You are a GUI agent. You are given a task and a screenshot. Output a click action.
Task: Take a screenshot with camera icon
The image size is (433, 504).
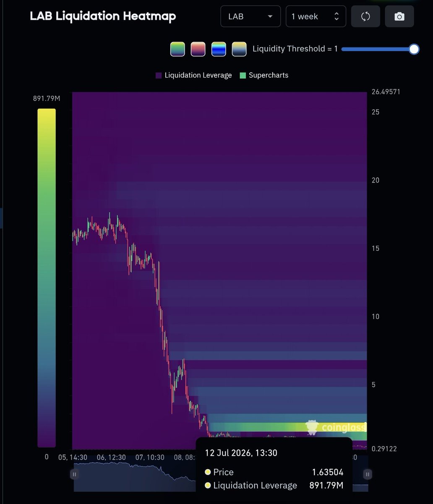tap(399, 16)
